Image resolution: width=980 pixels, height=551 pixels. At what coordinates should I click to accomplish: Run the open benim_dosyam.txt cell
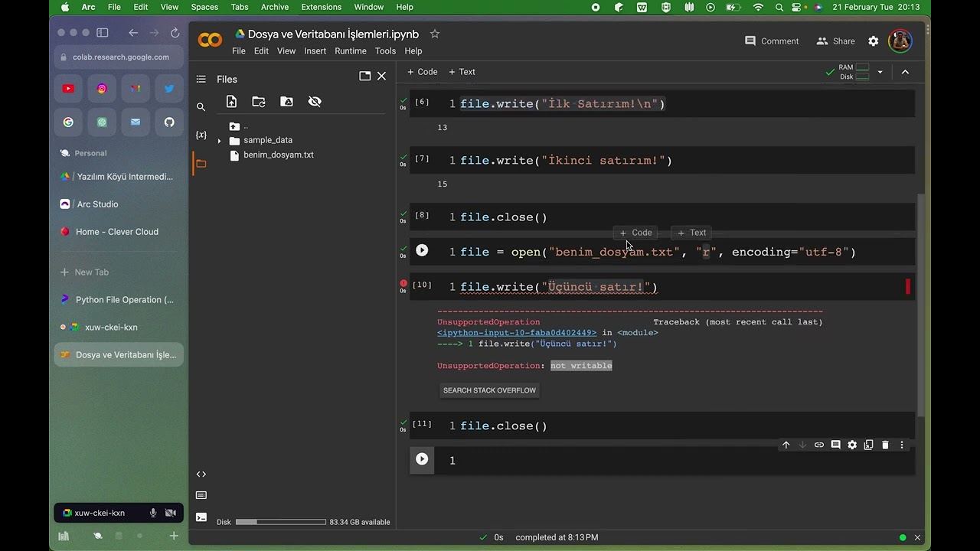click(x=422, y=250)
